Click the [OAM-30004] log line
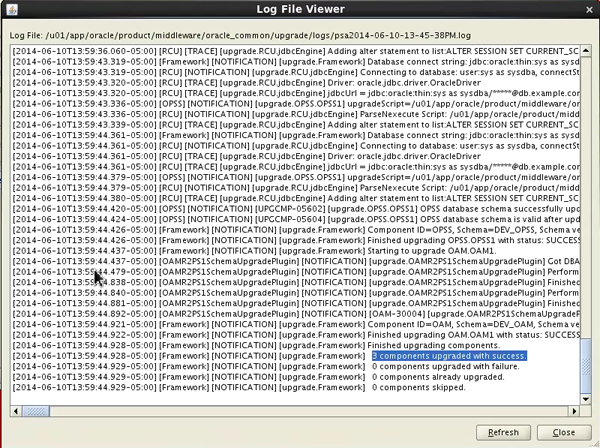 point(296,314)
